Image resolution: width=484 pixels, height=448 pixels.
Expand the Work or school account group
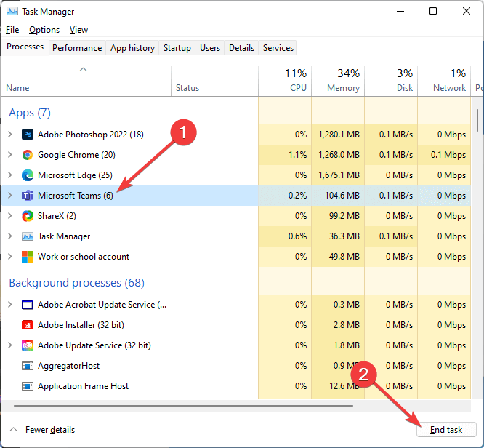[10, 257]
